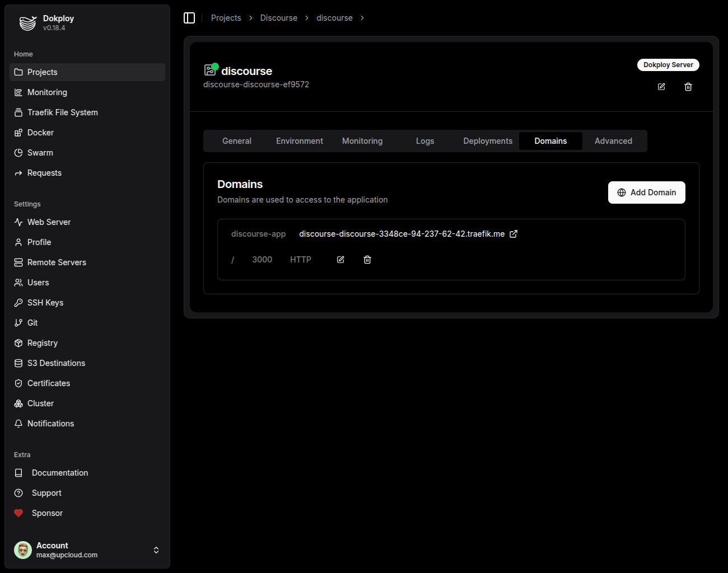Select the Docker icon in the sidebar

pos(18,132)
